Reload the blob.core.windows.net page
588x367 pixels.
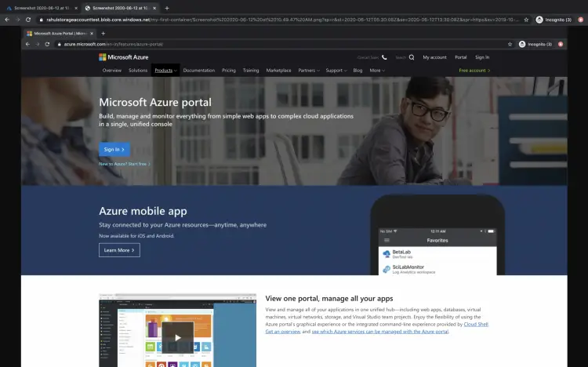(28, 20)
